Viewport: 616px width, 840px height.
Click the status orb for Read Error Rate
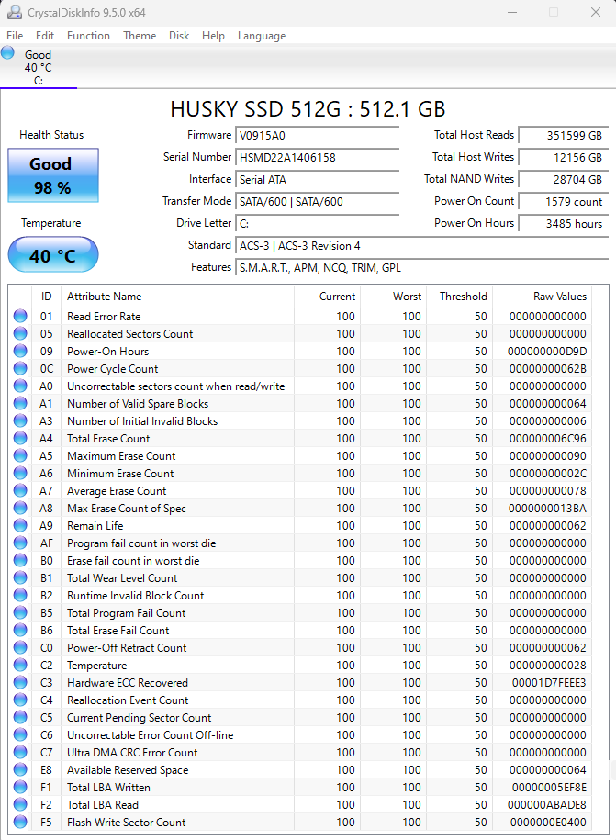[x=20, y=316]
